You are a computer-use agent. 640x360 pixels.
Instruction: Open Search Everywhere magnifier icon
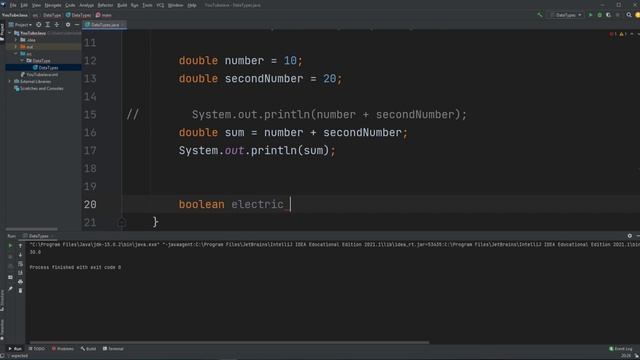[629, 15]
